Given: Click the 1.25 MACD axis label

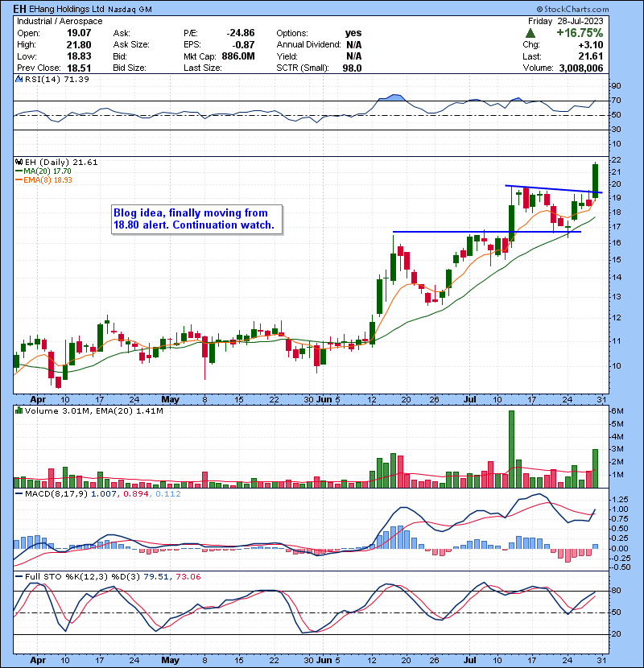Looking at the screenshot, I should [620, 499].
